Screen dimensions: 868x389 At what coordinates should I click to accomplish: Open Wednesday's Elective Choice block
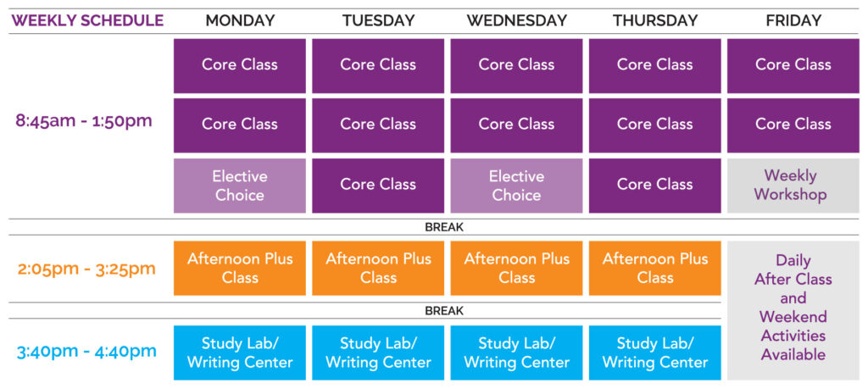tap(516, 186)
